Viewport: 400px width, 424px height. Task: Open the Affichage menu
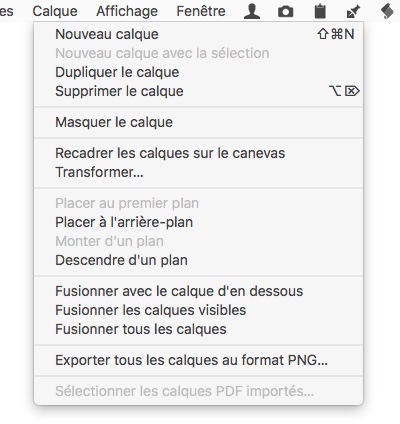click(x=127, y=11)
